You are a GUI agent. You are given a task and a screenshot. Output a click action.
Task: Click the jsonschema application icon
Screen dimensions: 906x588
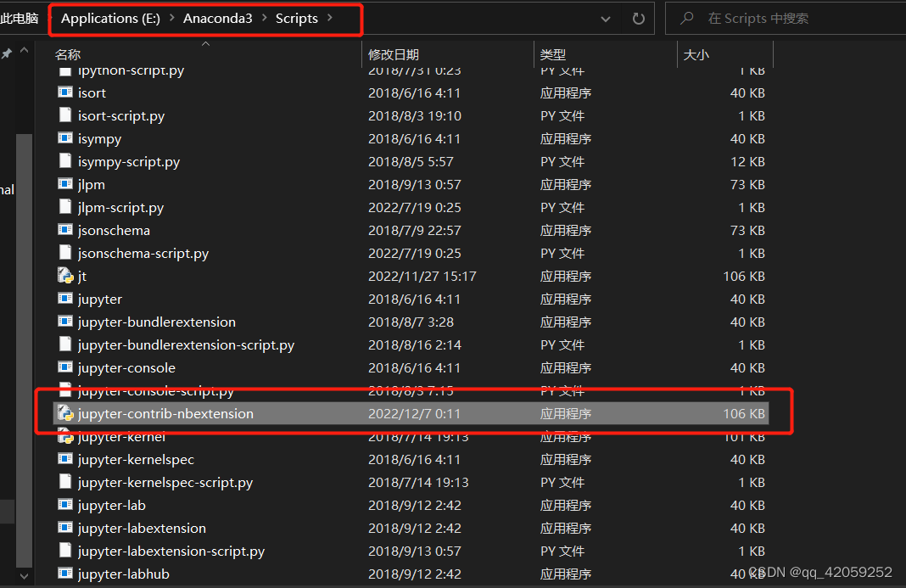pos(65,230)
